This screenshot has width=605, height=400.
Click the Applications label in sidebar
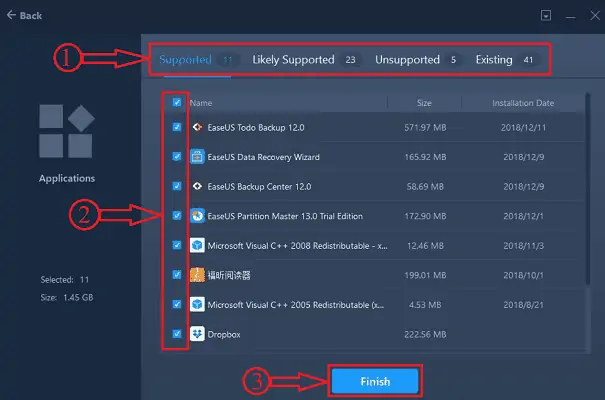click(x=67, y=178)
